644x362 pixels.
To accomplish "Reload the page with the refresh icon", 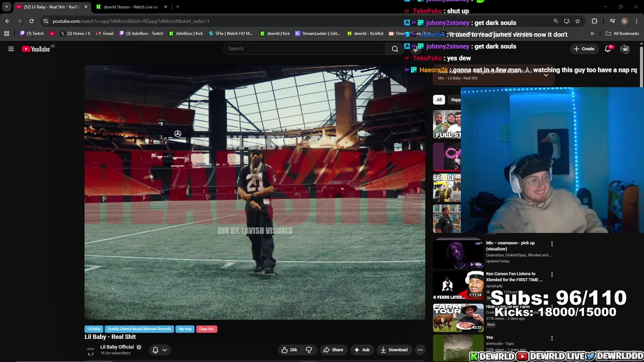I will tap(31, 21).
